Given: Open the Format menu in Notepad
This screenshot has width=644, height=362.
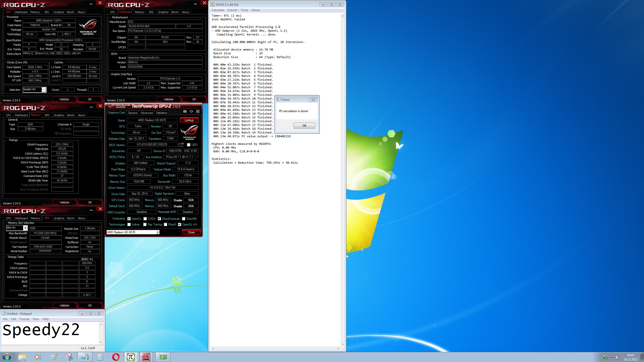Looking at the screenshot, I should pyautogui.click(x=24, y=319).
